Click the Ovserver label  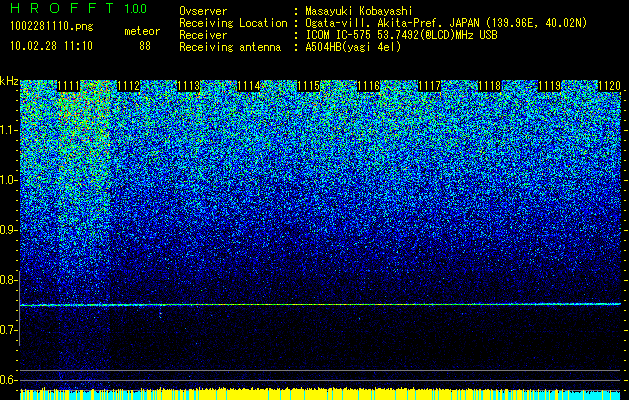[x=203, y=11]
